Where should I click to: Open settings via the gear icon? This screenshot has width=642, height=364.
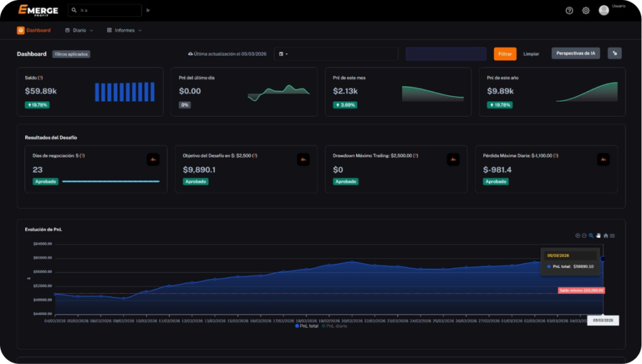(586, 11)
